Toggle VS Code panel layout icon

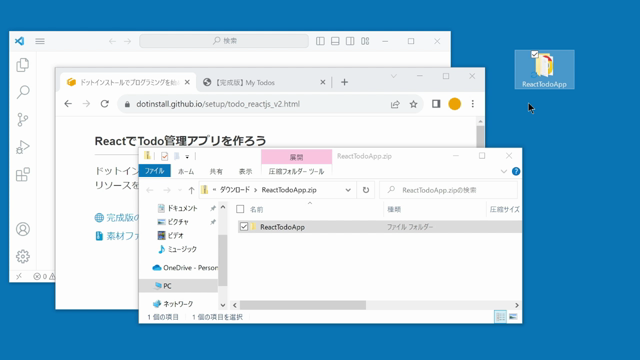pos(335,41)
